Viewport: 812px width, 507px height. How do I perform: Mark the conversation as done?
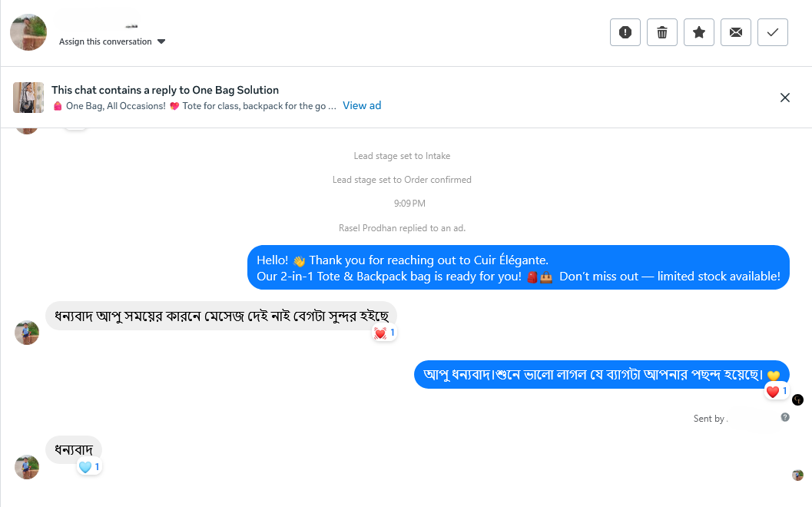pos(772,32)
